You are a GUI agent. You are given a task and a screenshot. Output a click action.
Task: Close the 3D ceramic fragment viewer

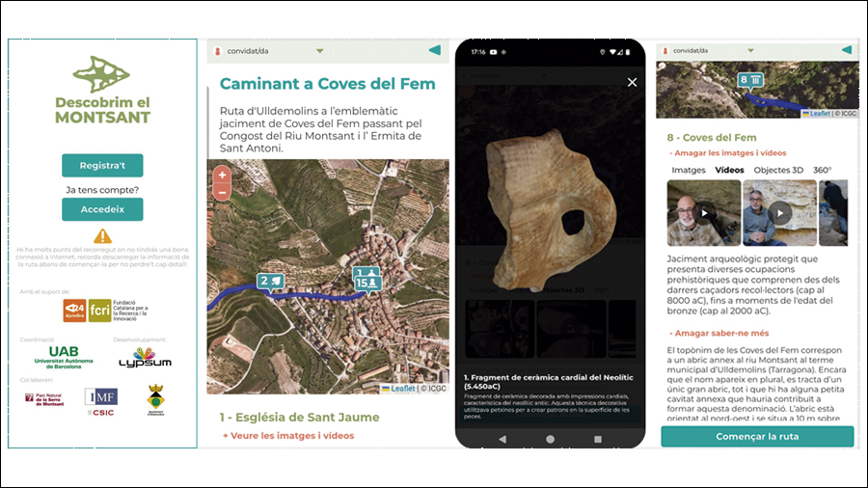[632, 83]
